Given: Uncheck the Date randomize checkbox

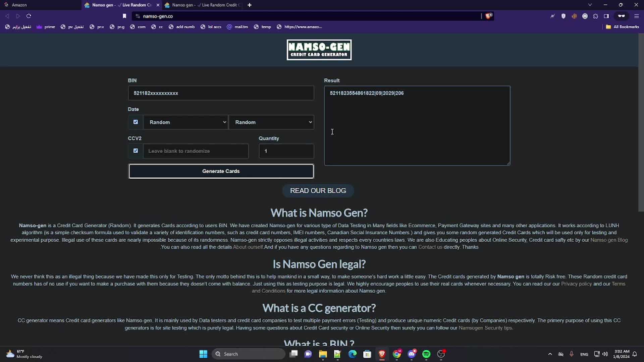Looking at the screenshot, I should [136, 122].
